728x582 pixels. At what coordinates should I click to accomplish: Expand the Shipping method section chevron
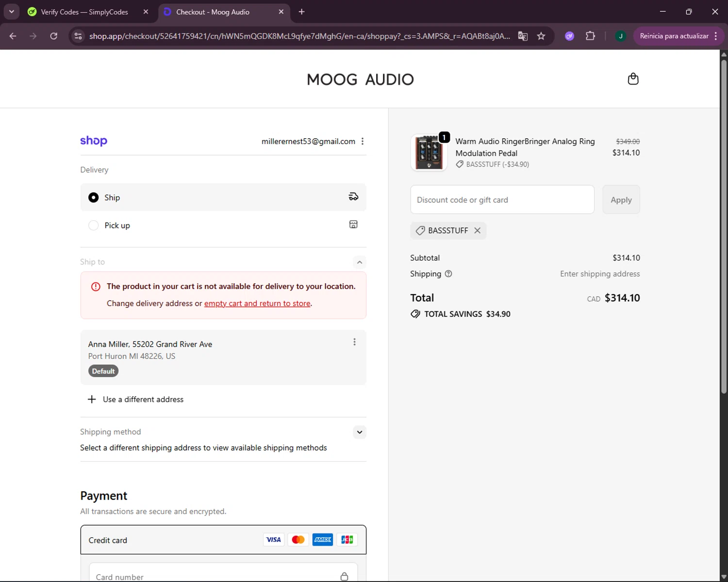click(x=359, y=432)
